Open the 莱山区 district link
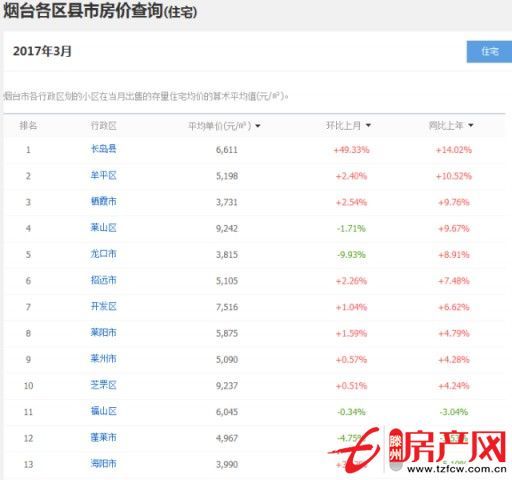 coord(103,228)
